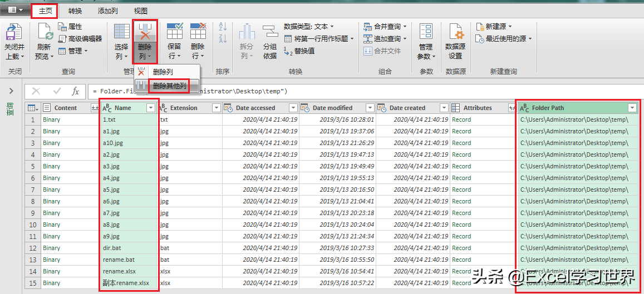
Task: Expand the 数据类型: 文本 dropdown
Action: coord(309,27)
